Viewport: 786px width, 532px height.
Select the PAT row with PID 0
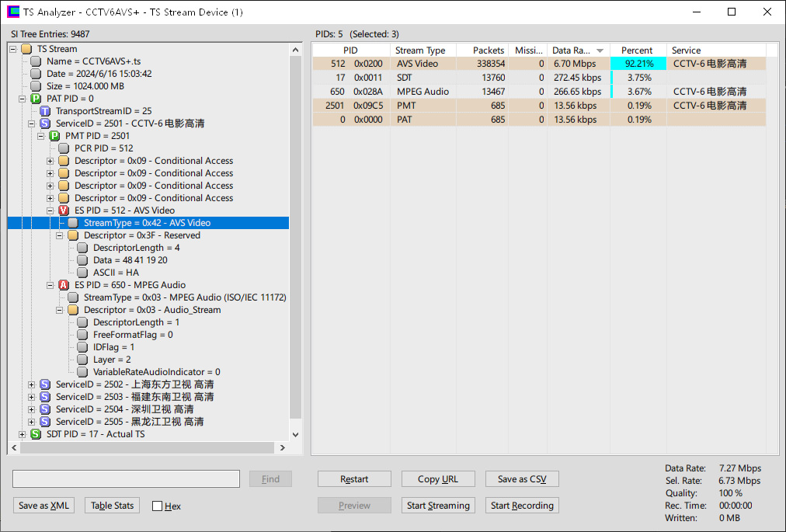coord(539,120)
